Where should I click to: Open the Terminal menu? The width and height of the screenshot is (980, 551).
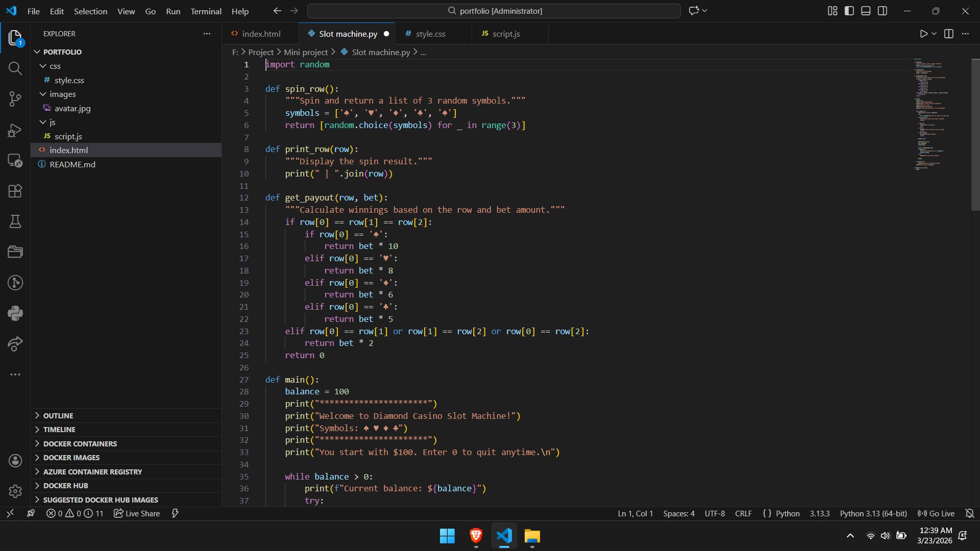(x=206, y=11)
